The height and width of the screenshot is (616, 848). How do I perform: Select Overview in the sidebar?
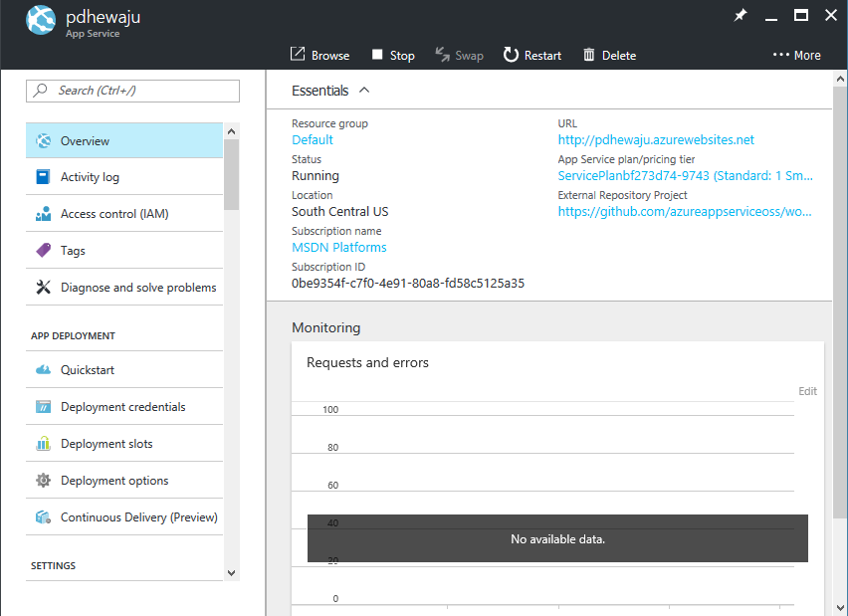[x=124, y=140]
